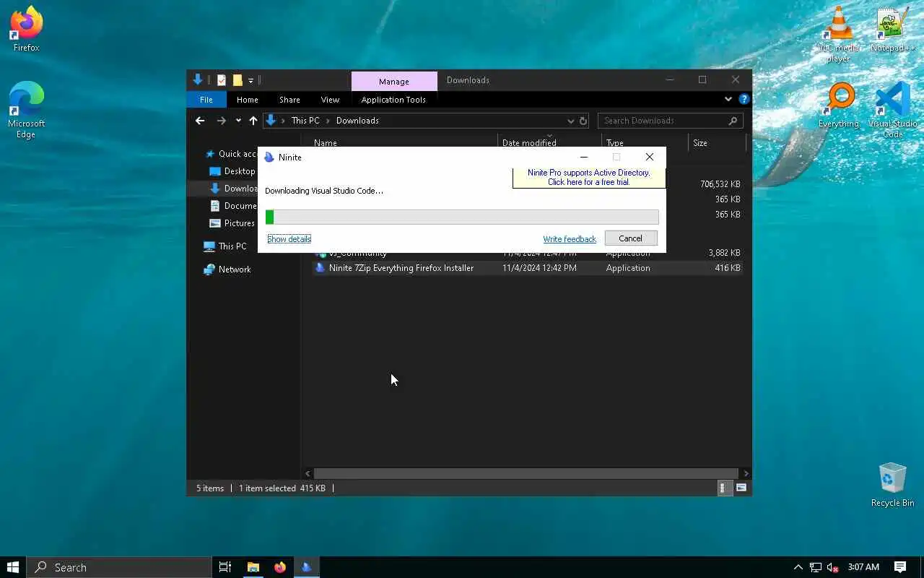
Task: Open the File menu in Explorer
Action: (206, 100)
